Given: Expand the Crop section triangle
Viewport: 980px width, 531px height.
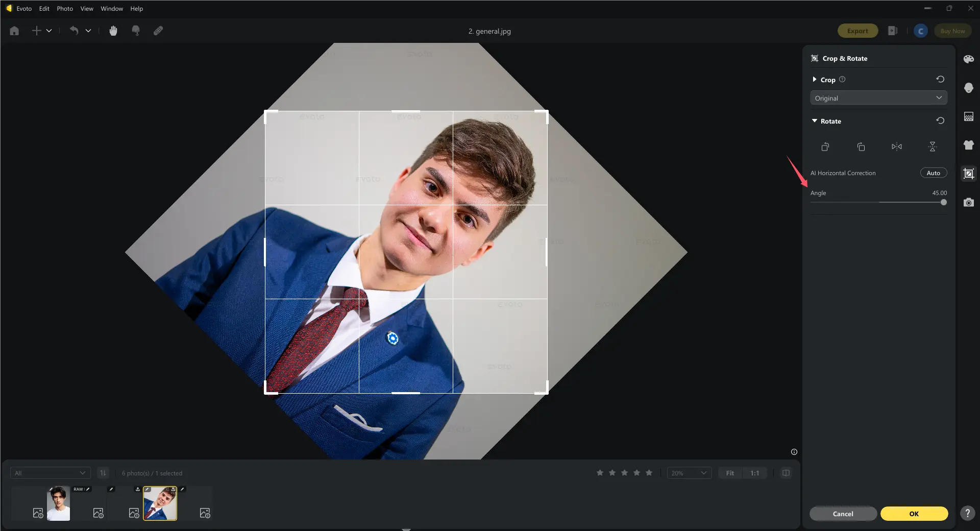Looking at the screenshot, I should pyautogui.click(x=814, y=80).
